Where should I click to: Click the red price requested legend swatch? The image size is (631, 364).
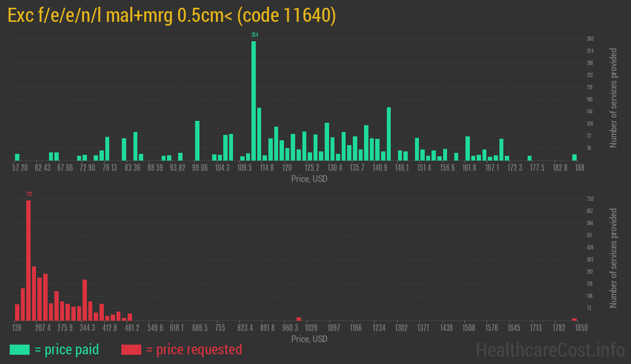(131, 349)
